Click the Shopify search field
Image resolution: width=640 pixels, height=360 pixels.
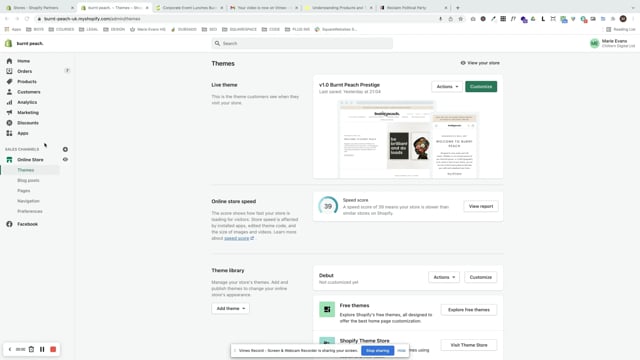point(302,43)
